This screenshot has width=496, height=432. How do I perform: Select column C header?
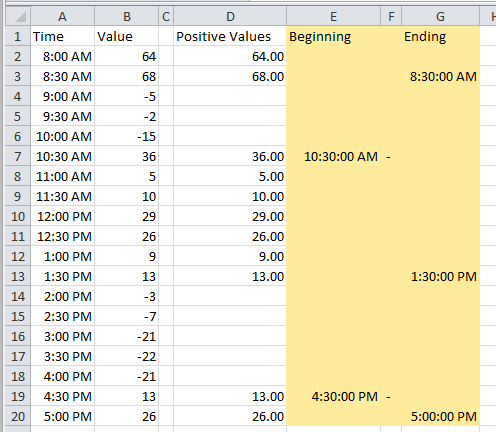tap(166, 16)
